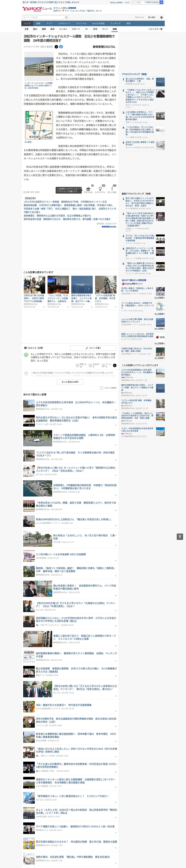Focus the keyword search input field
The width and height of the screenshot is (186, 868).
[44, 18]
